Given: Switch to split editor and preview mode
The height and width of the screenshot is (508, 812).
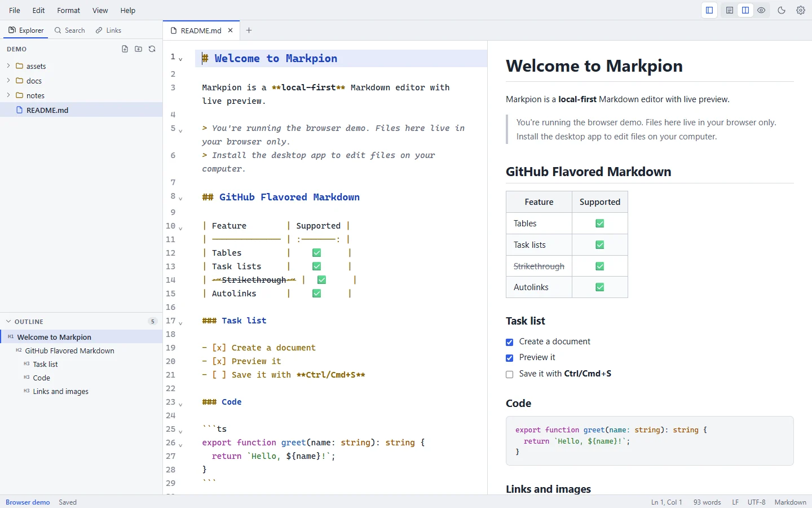Looking at the screenshot, I should tap(745, 10).
